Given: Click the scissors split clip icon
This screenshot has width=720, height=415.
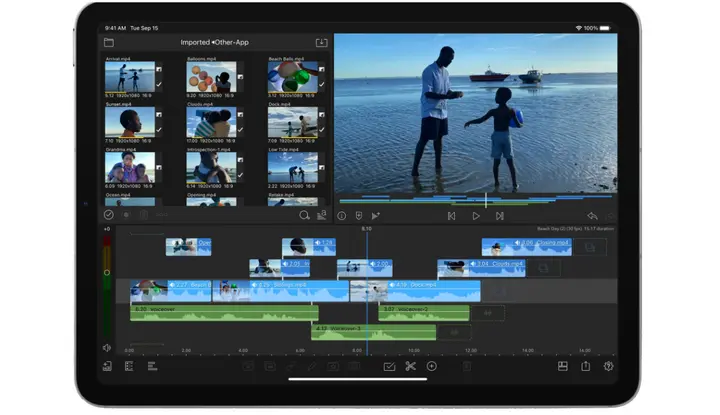Looking at the screenshot, I should coord(410,366).
